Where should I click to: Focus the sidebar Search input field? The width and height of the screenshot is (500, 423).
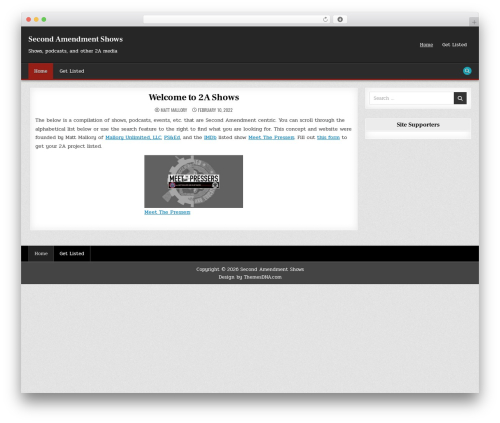[x=412, y=98]
